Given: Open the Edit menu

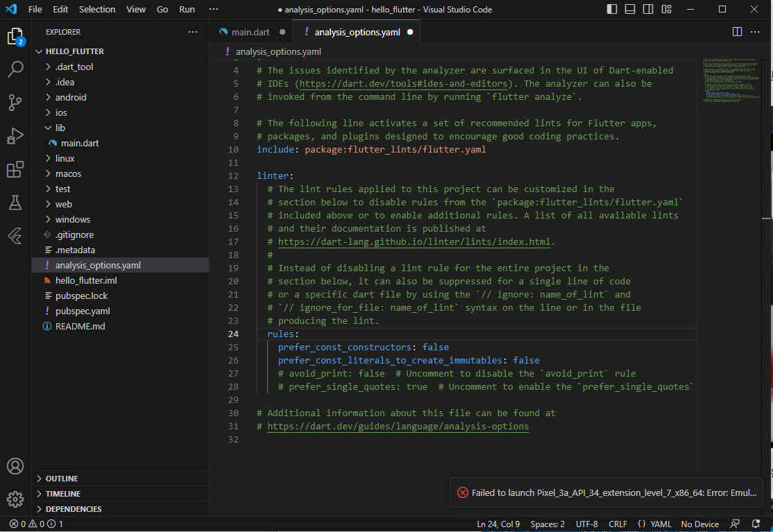Looking at the screenshot, I should pyautogui.click(x=60, y=9).
